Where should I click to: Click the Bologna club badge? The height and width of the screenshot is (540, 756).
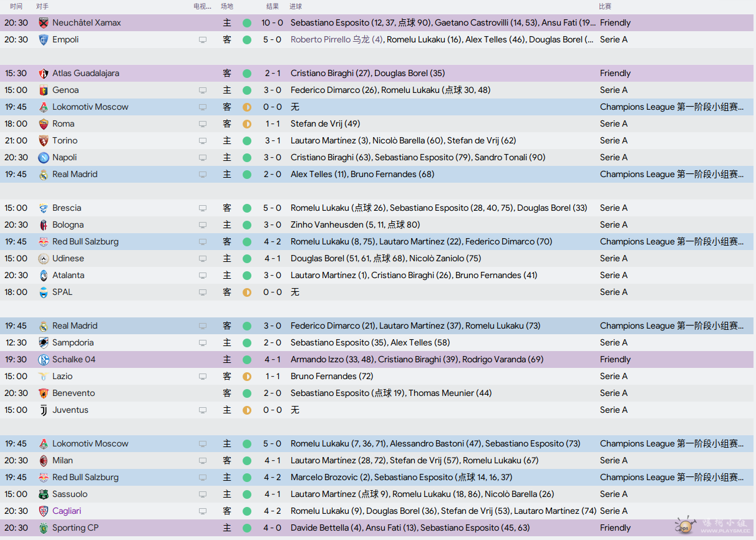[x=43, y=225]
